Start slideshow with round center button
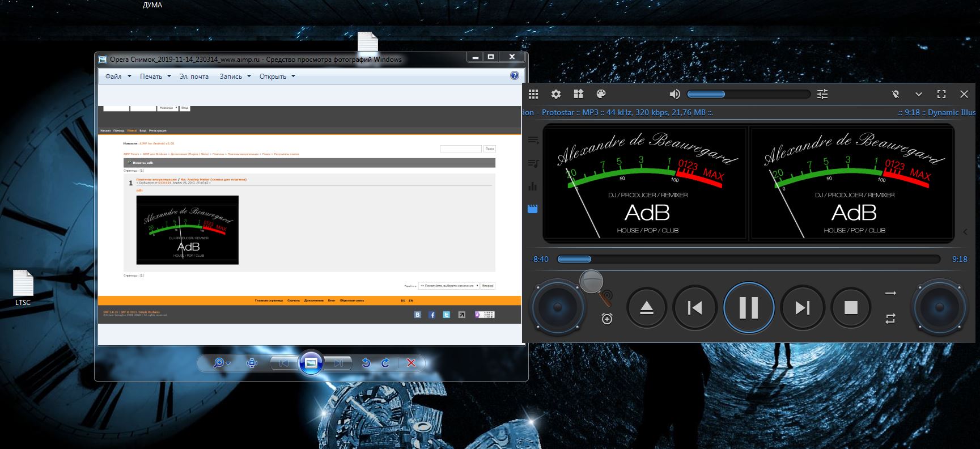Viewport: 980px width, 449px height. [311, 363]
